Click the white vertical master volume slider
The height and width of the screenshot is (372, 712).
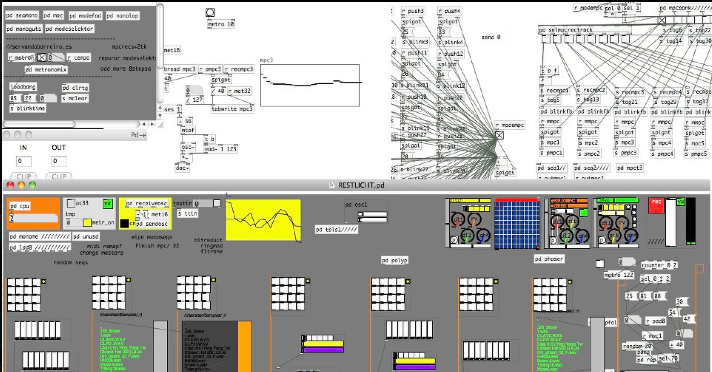click(x=671, y=223)
